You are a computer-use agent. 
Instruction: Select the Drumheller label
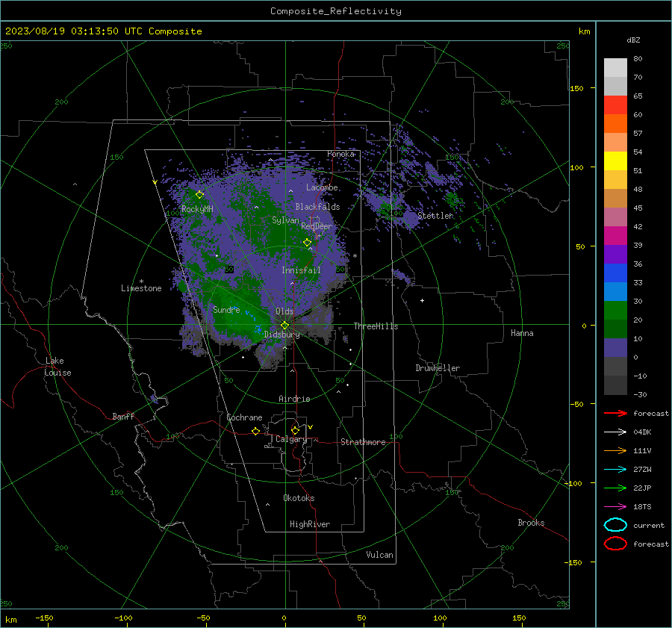[438, 368]
